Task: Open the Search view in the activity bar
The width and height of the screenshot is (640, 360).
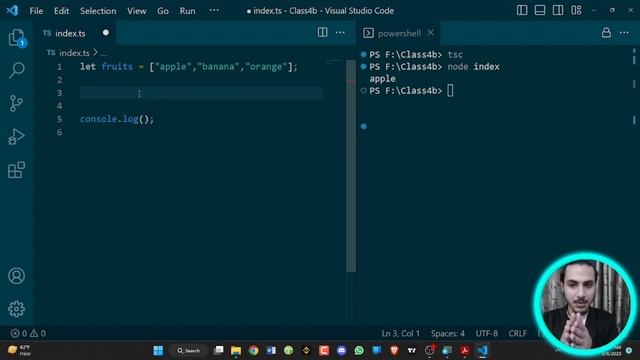Action: (x=17, y=70)
